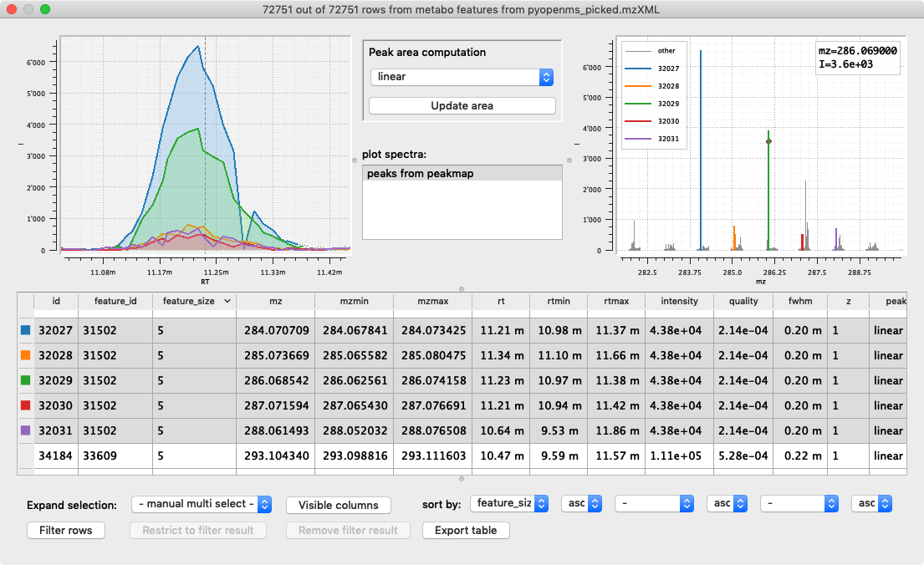Click the mz column header
The image size is (924, 565).
coord(276,301)
